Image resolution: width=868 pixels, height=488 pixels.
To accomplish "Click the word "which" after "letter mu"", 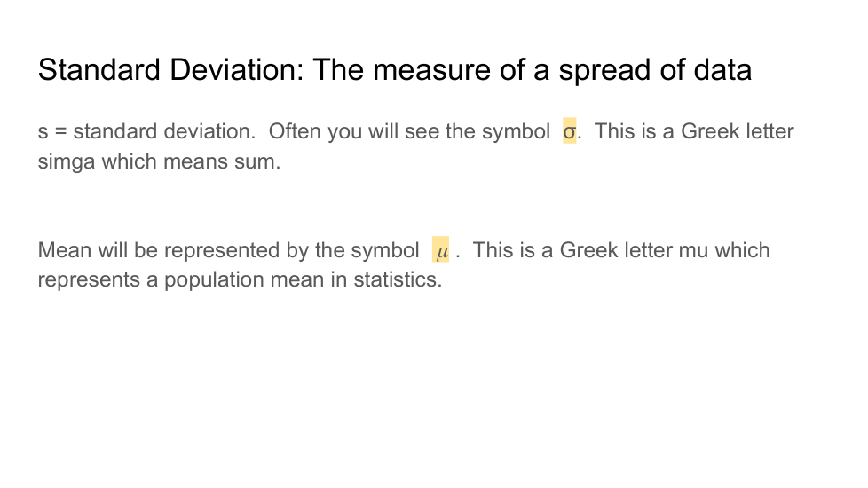I will 742,250.
